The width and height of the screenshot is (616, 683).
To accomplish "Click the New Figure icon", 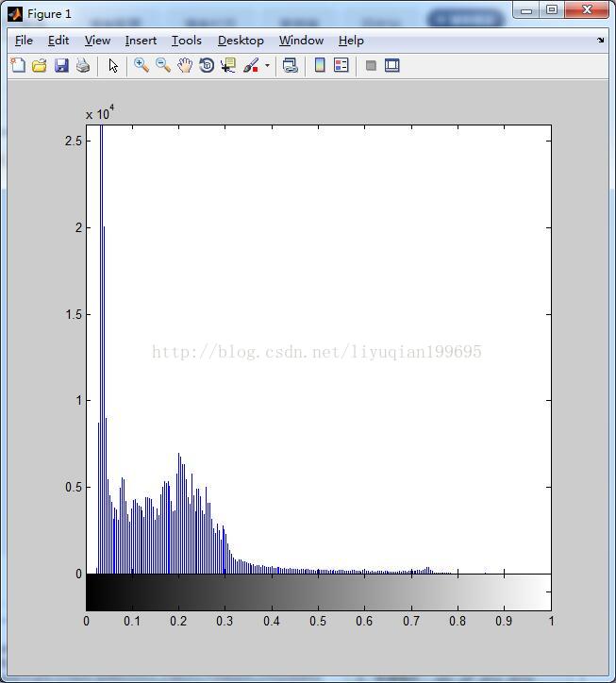I will point(18,65).
